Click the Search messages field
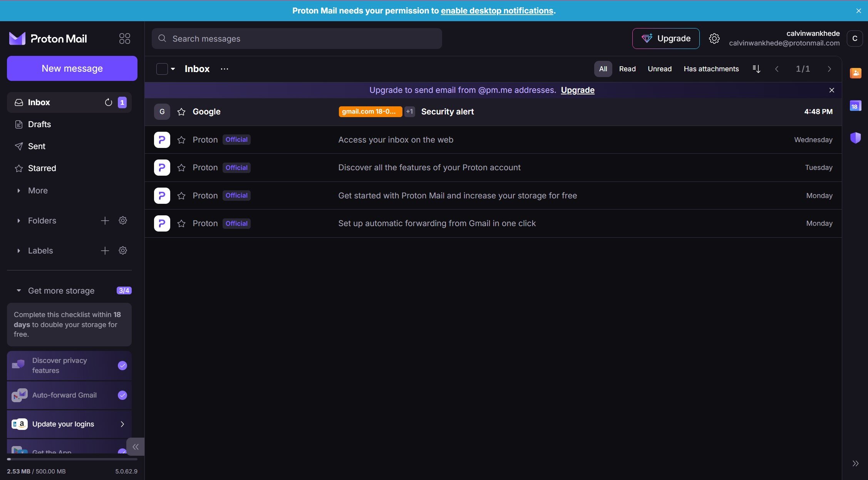 tap(297, 39)
